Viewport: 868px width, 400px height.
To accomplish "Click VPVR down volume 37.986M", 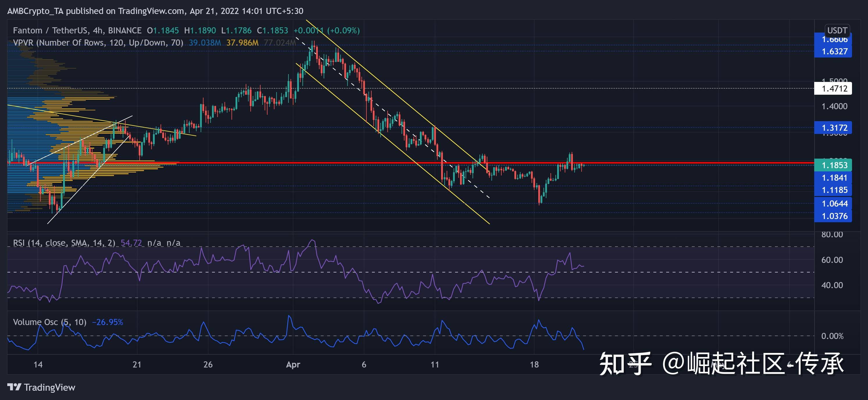I will (x=242, y=43).
